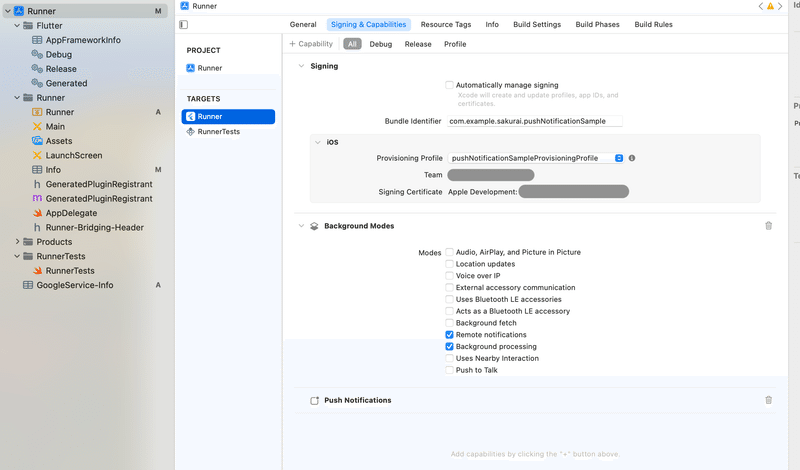Show provisioning profile info icon

click(632, 158)
